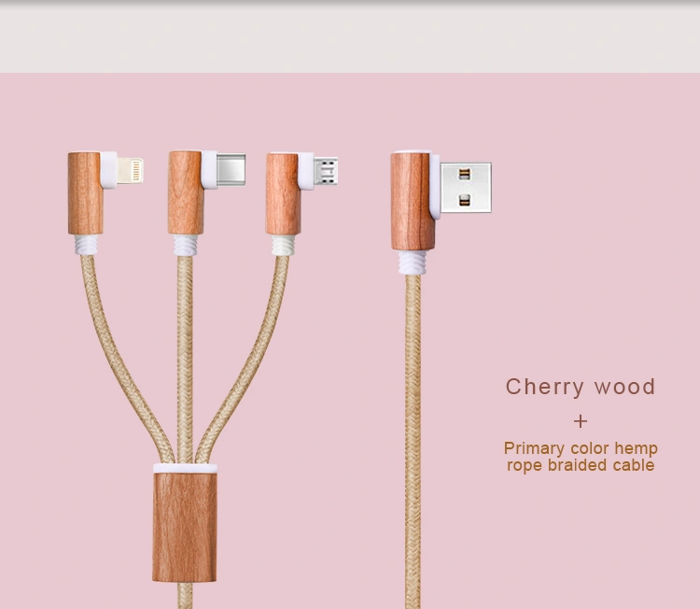Click the Micro-USB connector tip
Image resolution: width=700 pixels, height=609 pixels.
[326, 171]
